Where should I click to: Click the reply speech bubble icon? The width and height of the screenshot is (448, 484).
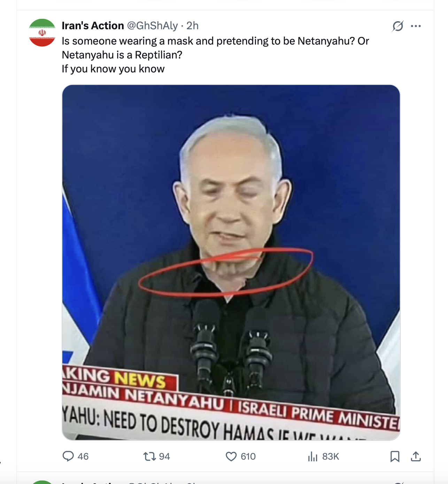[x=68, y=456]
